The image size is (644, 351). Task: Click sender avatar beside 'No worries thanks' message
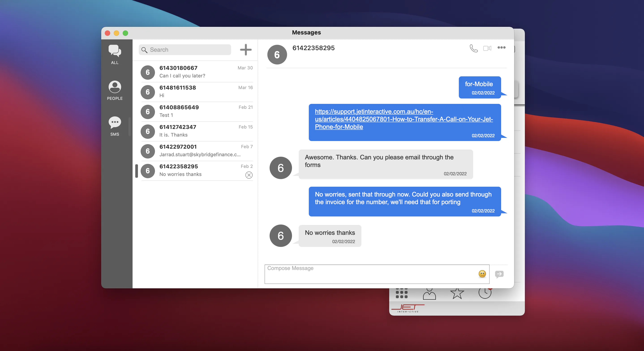pos(281,236)
